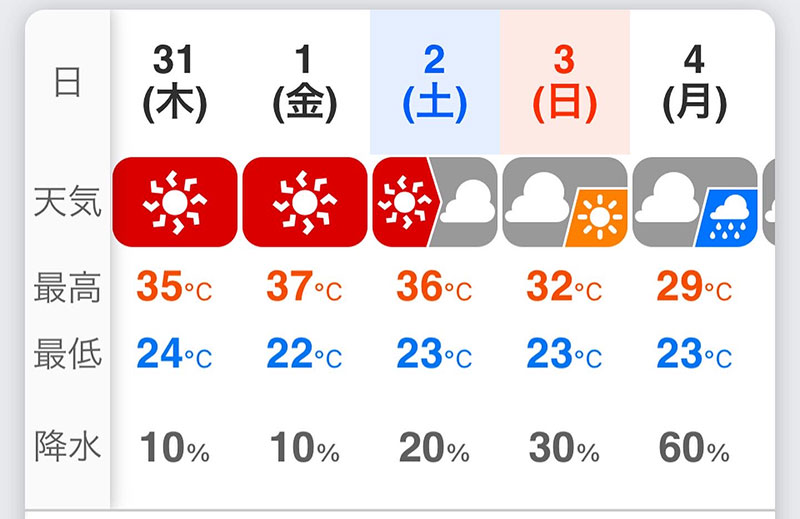Click the 天気 row label
The image size is (800, 519).
[x=67, y=203]
